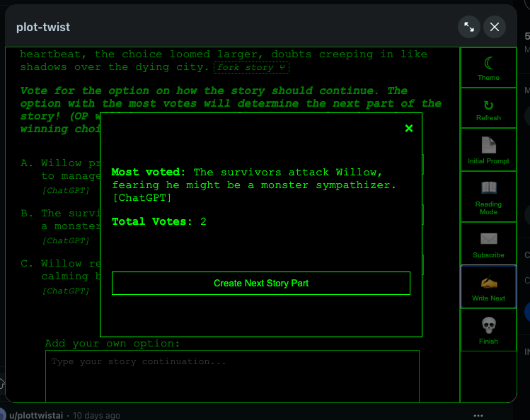Click the Add your own option label
The image size is (530, 420).
113,344
